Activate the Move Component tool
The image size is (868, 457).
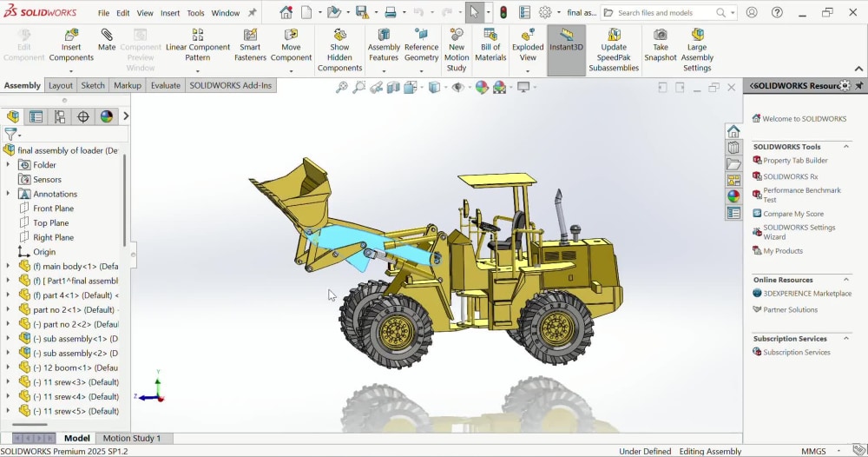click(x=291, y=45)
